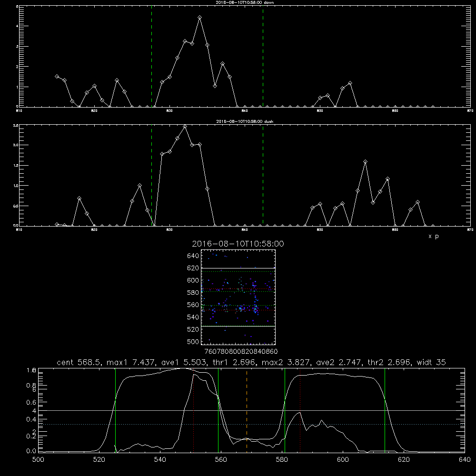Select the image title '2016-08-10T10:58:00' above the scatter map
This screenshot has width=476, height=476.
click(x=238, y=244)
